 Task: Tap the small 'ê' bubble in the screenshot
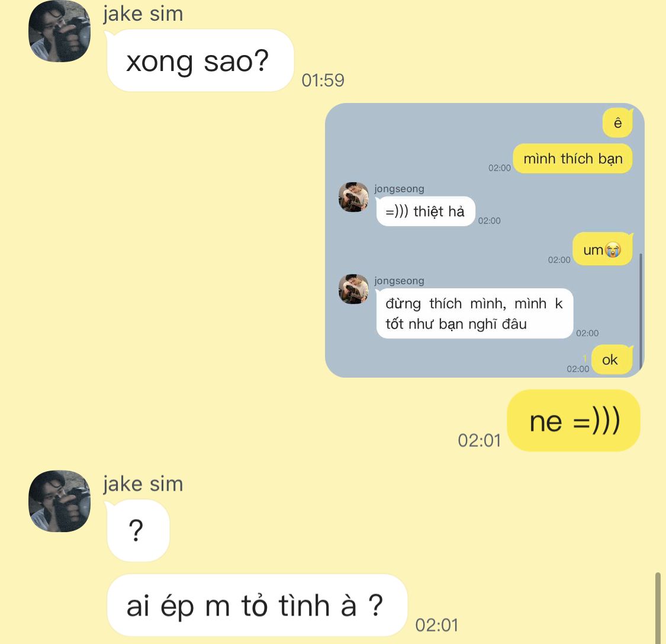pyautogui.click(x=617, y=123)
